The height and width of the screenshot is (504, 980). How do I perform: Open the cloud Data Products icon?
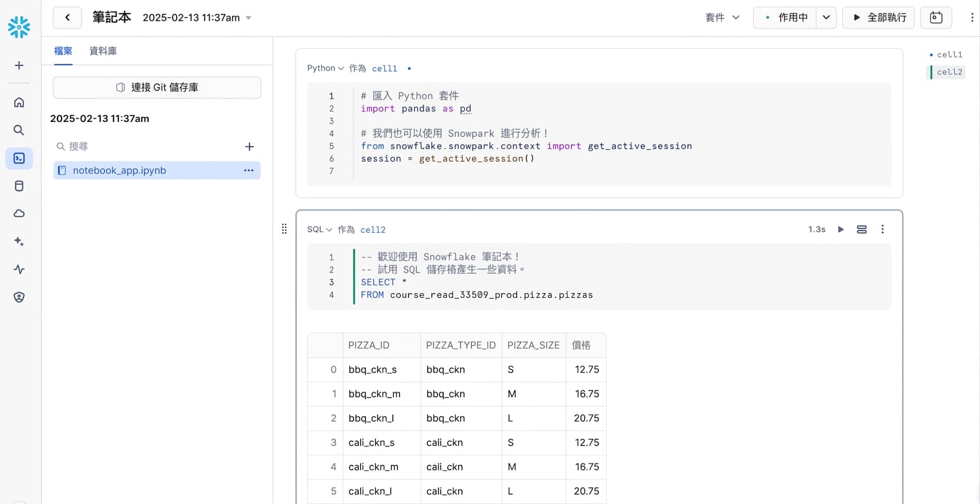point(19,214)
